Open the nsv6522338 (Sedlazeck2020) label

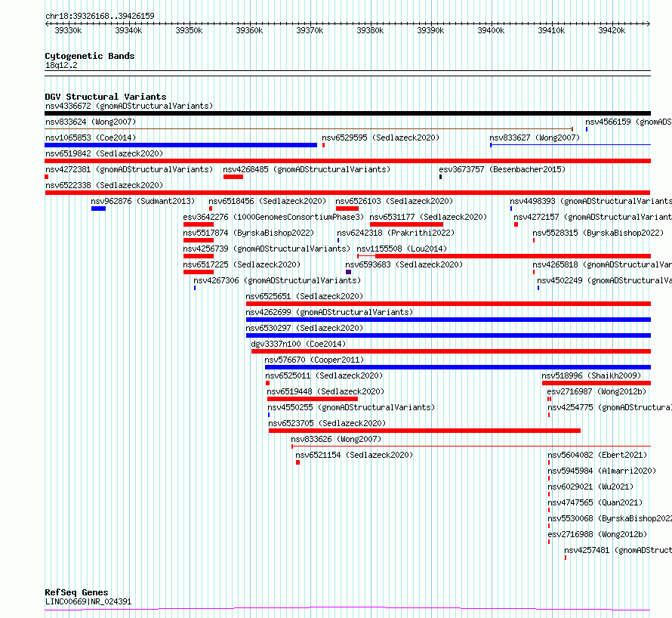click(x=104, y=185)
